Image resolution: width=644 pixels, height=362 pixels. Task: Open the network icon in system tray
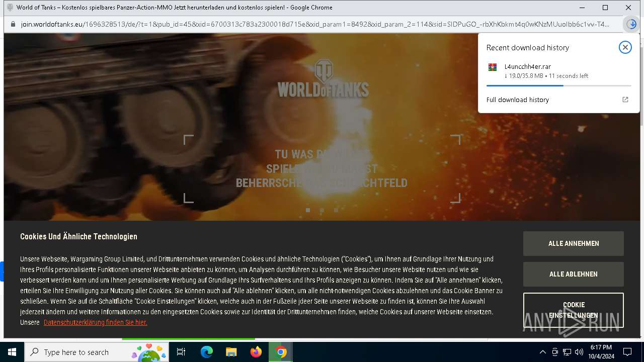(x=567, y=352)
